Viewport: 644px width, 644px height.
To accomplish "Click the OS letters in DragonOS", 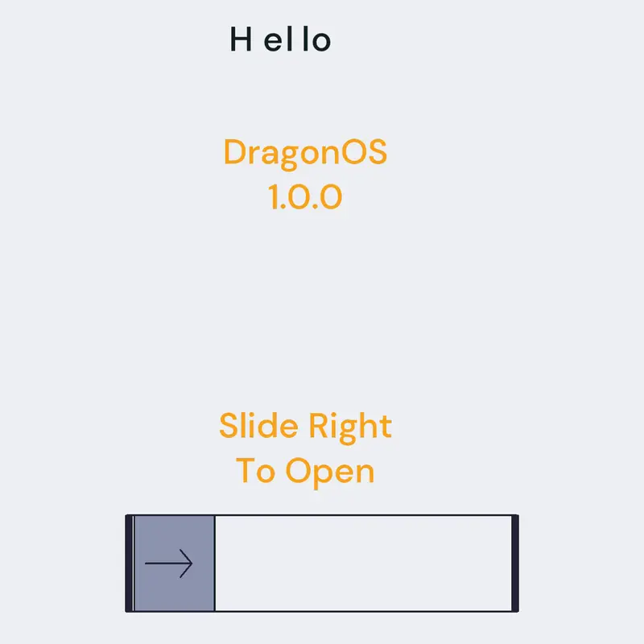I will click(x=365, y=151).
